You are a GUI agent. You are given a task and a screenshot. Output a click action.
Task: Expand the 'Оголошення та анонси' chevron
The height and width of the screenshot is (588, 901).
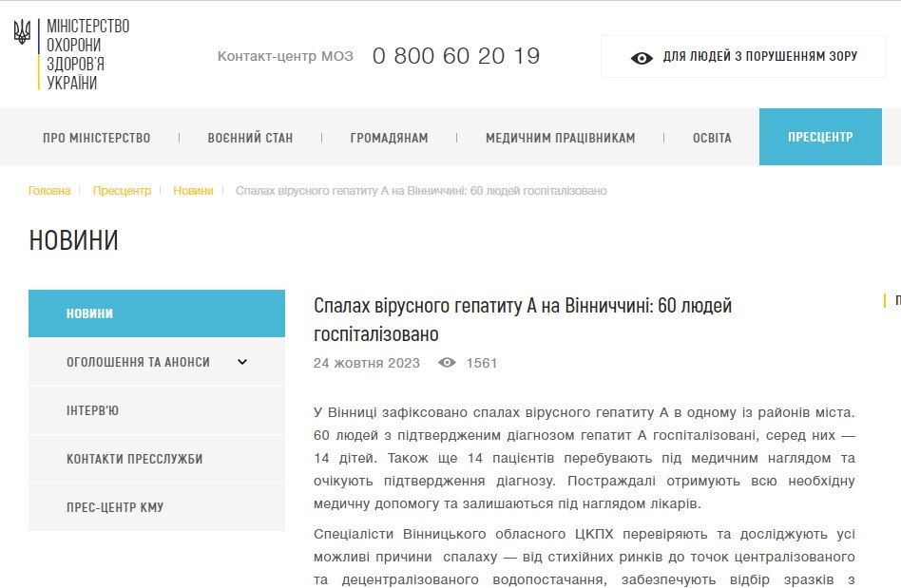click(x=242, y=362)
